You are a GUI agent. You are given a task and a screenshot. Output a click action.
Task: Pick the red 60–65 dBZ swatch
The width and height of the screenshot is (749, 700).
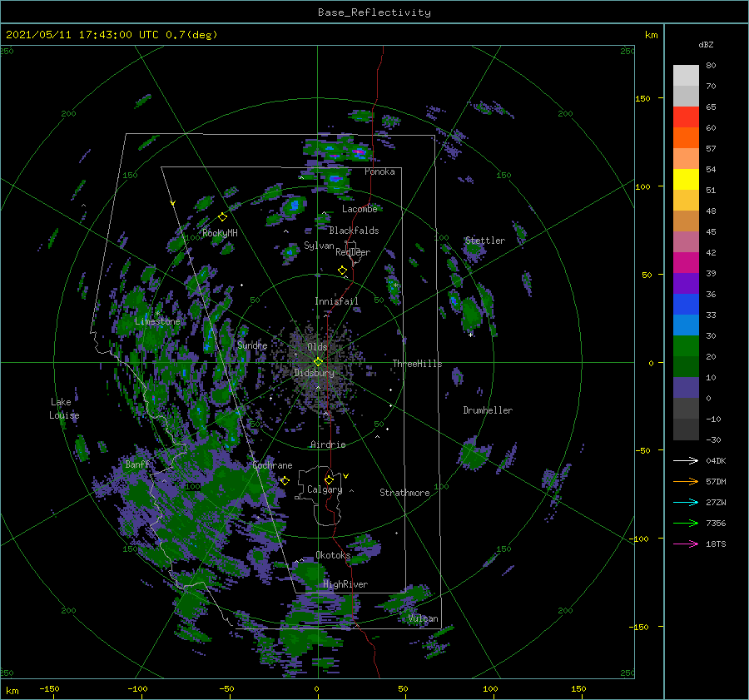coord(686,117)
